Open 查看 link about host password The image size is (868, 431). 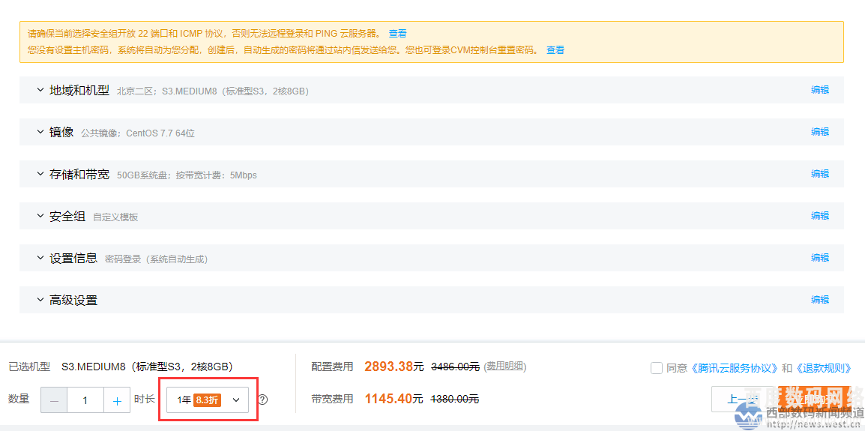(555, 50)
